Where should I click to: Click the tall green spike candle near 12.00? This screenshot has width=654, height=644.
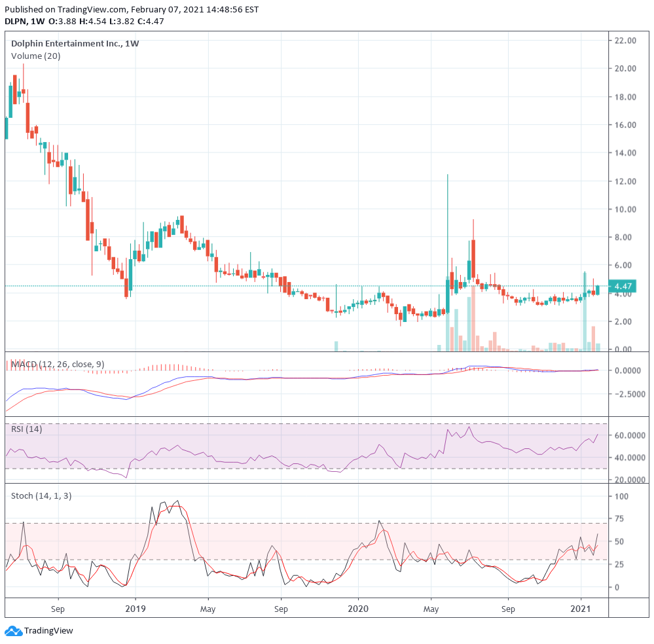click(448, 244)
